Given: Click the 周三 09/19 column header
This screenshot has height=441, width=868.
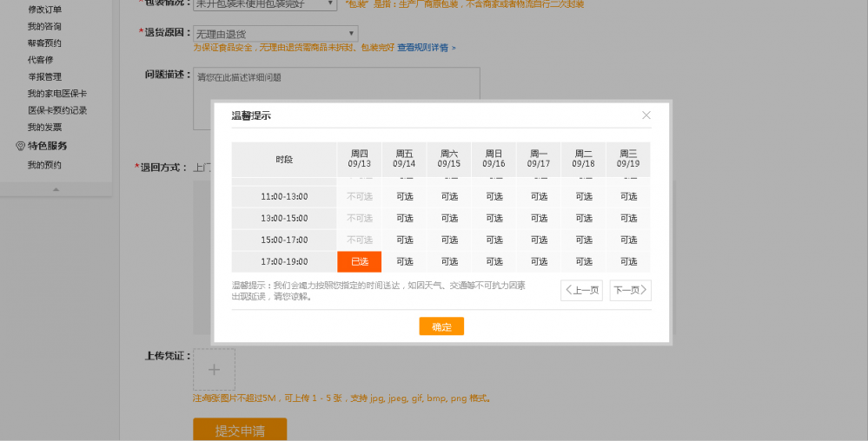Looking at the screenshot, I should [x=628, y=160].
